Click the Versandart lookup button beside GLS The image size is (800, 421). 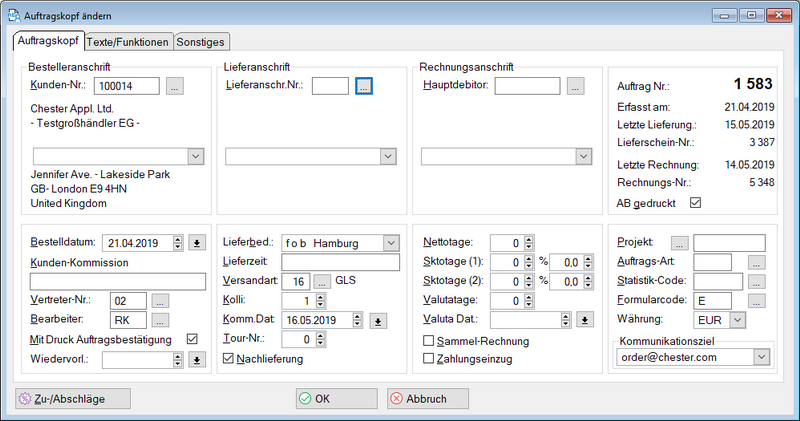tap(322, 281)
